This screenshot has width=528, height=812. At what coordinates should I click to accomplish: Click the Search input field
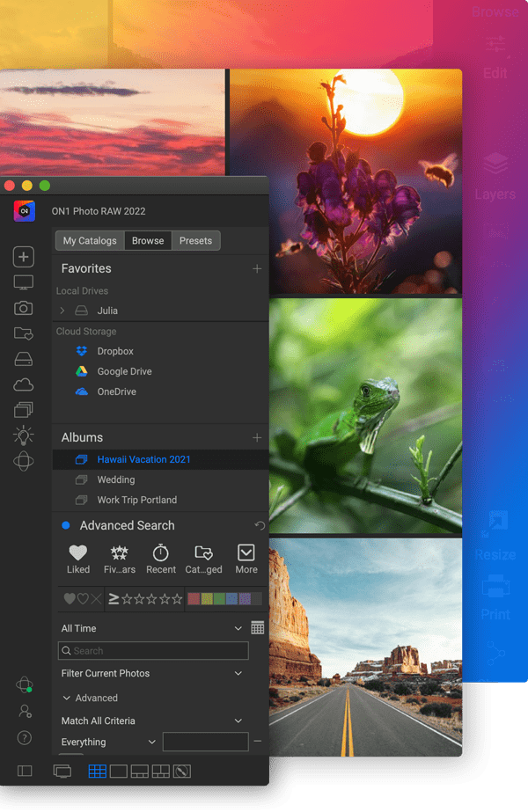click(x=153, y=650)
